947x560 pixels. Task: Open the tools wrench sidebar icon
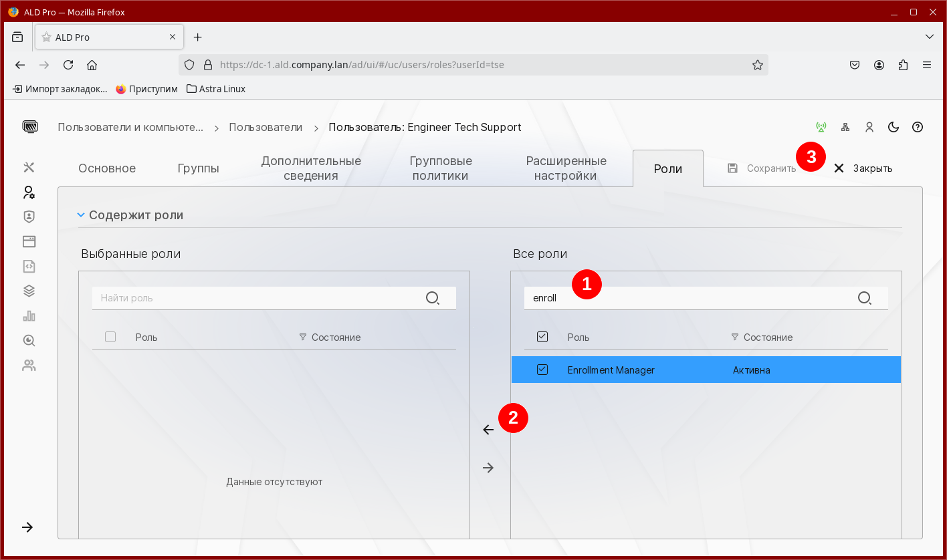[x=29, y=167]
